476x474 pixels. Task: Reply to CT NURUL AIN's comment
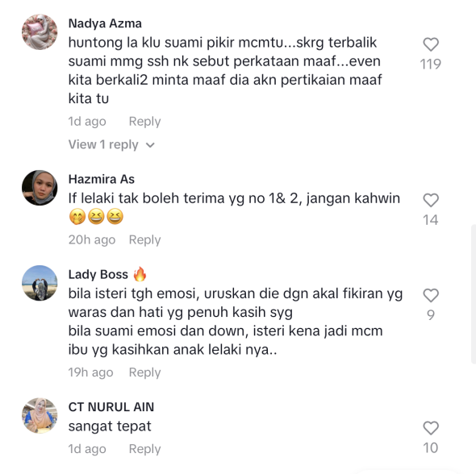(x=144, y=449)
